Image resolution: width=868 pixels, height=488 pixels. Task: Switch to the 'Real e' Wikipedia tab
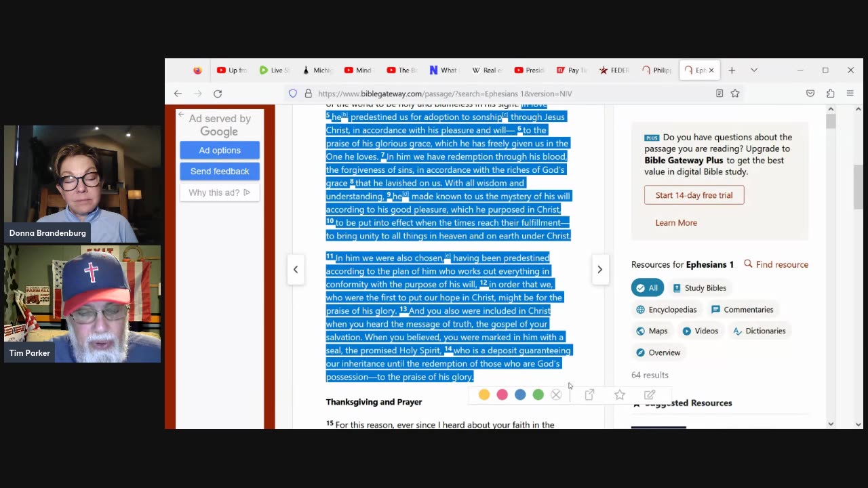click(486, 70)
